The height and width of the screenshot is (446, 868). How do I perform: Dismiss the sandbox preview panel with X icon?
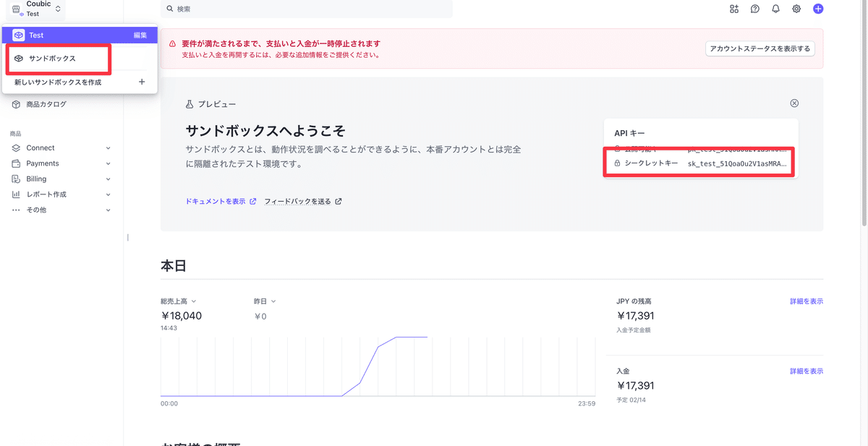[794, 103]
